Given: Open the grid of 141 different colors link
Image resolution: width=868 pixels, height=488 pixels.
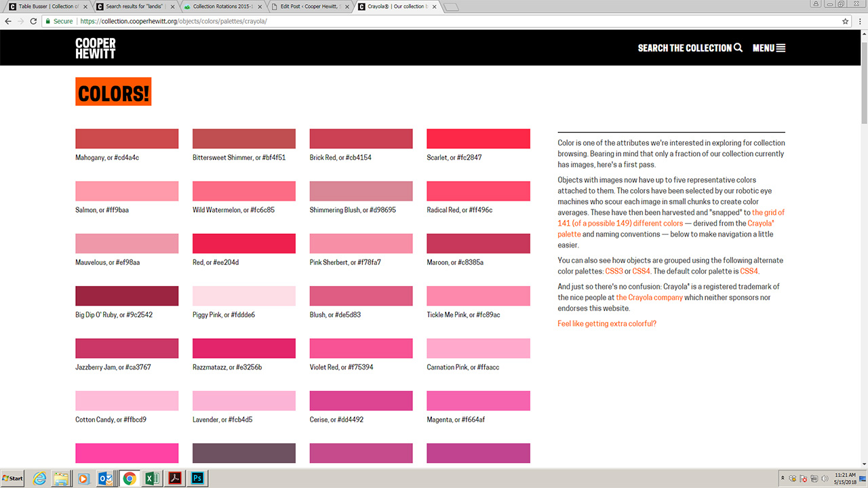Looking at the screenshot, I should pos(671,218).
